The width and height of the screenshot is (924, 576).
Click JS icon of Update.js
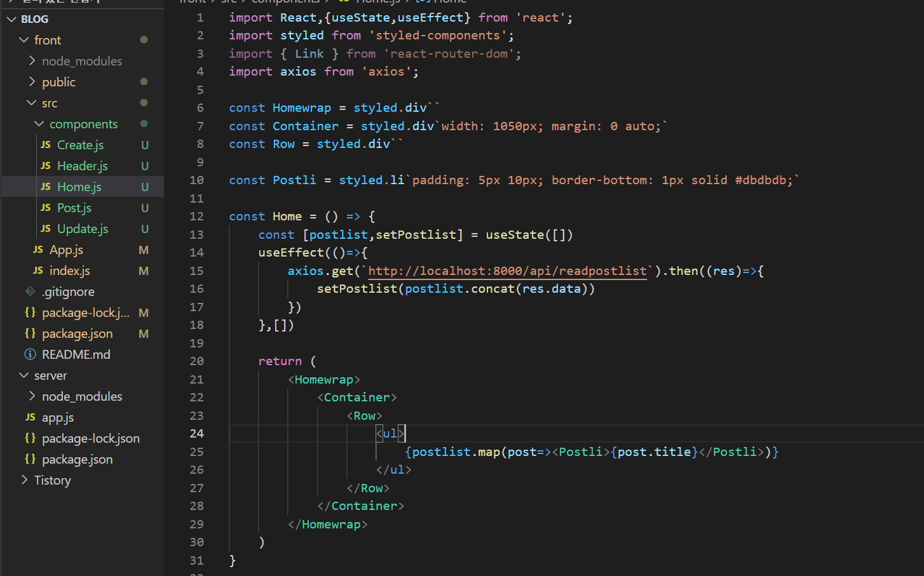pyautogui.click(x=46, y=229)
